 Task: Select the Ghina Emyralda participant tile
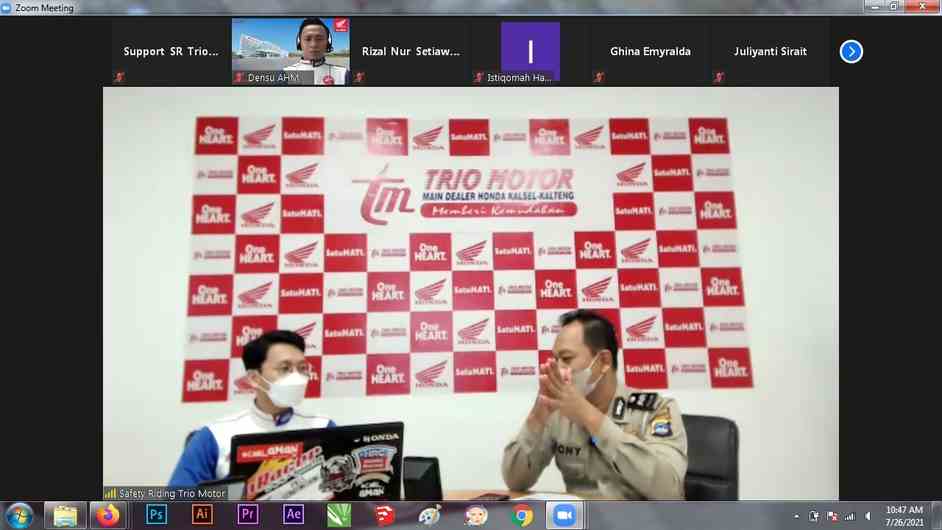[650, 51]
